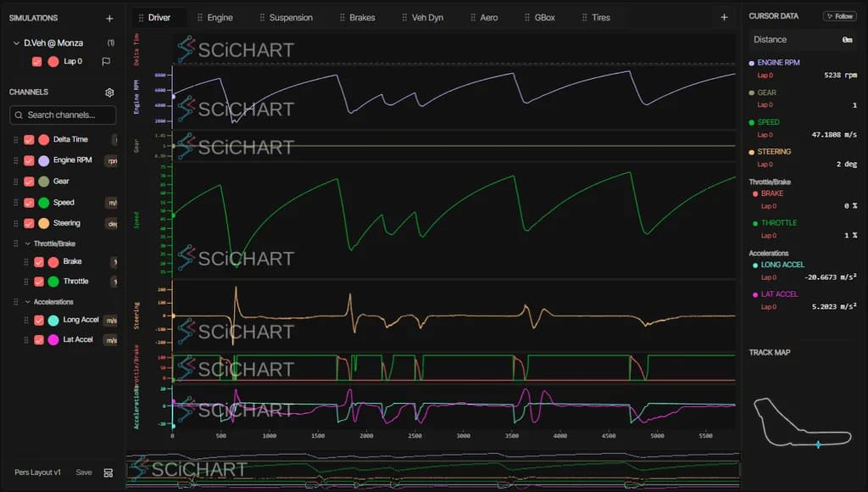
Task: Click the Engine tab grip icon
Action: point(200,18)
